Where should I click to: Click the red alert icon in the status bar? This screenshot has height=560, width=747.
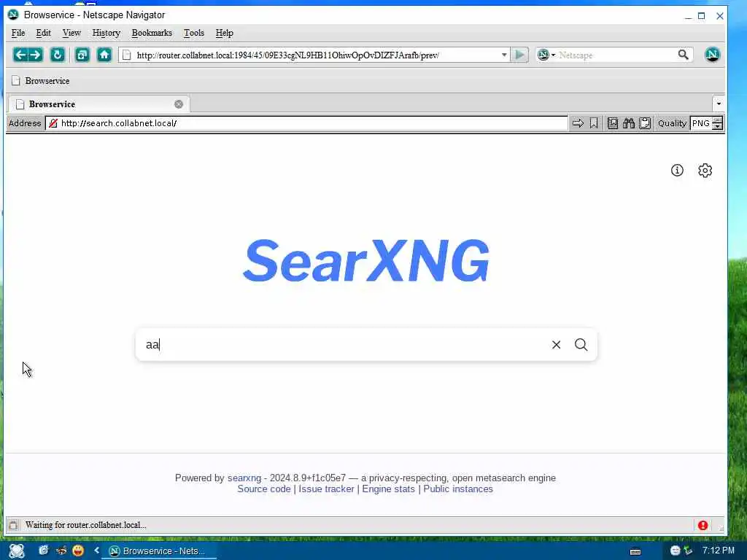click(703, 525)
